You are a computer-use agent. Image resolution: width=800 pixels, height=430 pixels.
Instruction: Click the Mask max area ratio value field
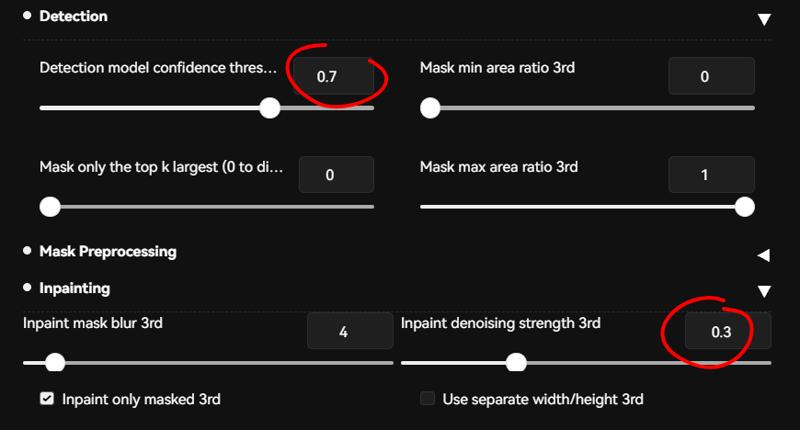click(711, 174)
